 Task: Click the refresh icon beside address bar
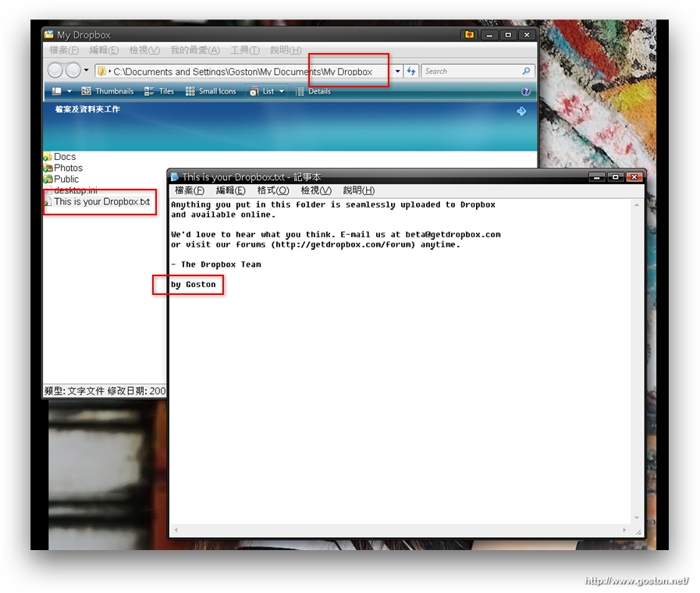pos(411,71)
